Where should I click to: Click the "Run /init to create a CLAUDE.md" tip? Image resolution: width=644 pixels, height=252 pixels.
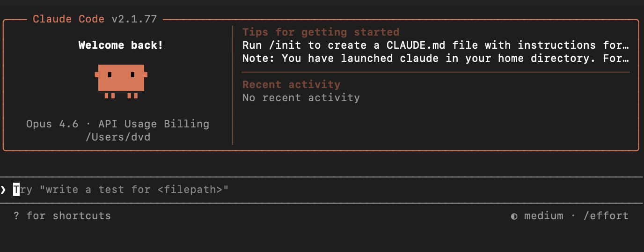435,45
